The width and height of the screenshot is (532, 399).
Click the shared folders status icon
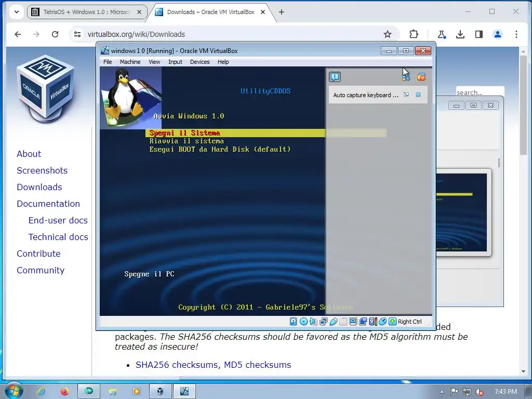(343, 321)
